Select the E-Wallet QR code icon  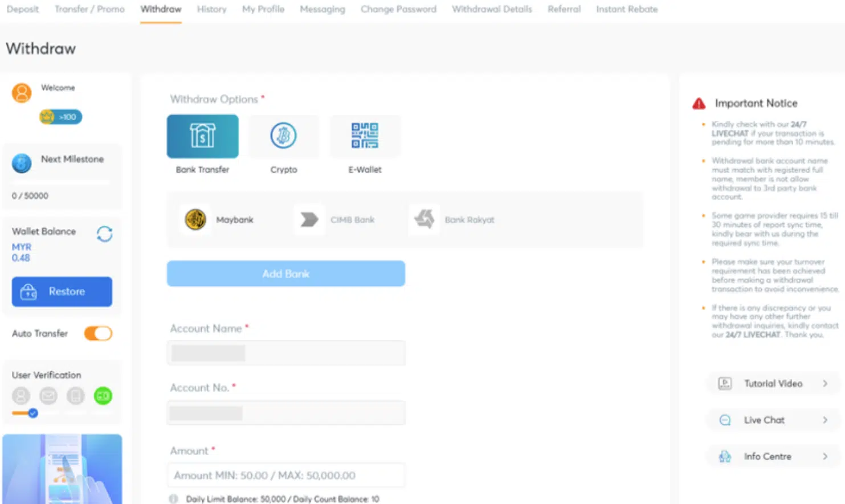pos(365,136)
